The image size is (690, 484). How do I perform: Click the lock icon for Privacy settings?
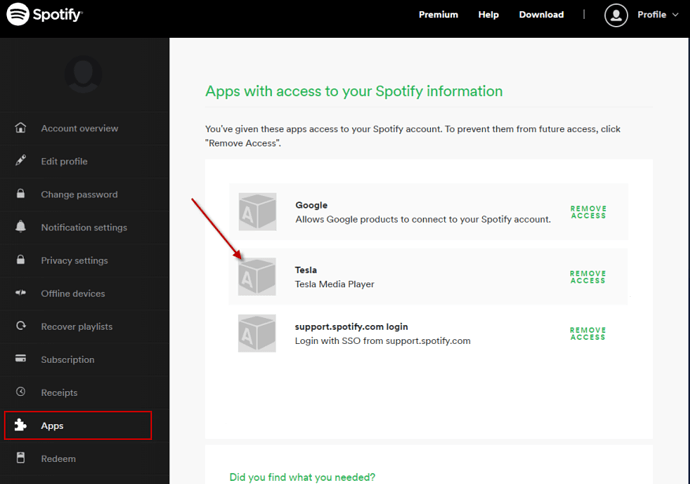click(x=20, y=259)
